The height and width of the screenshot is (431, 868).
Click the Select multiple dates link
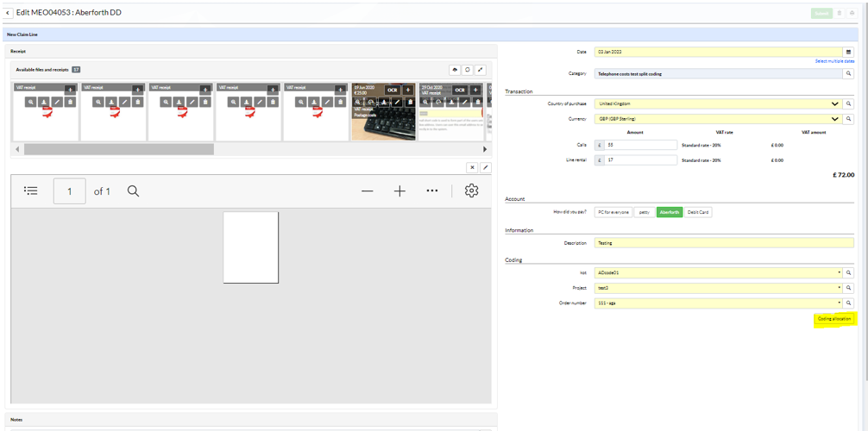coord(834,61)
